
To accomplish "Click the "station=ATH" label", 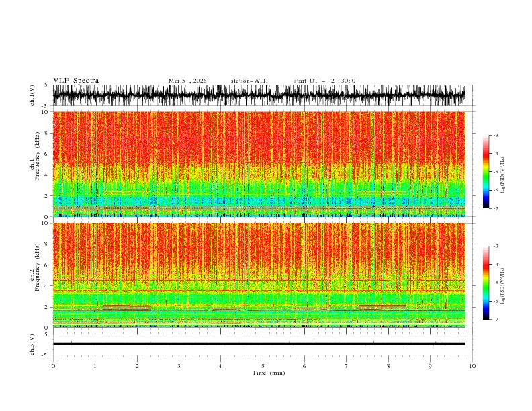I will coord(249,81).
